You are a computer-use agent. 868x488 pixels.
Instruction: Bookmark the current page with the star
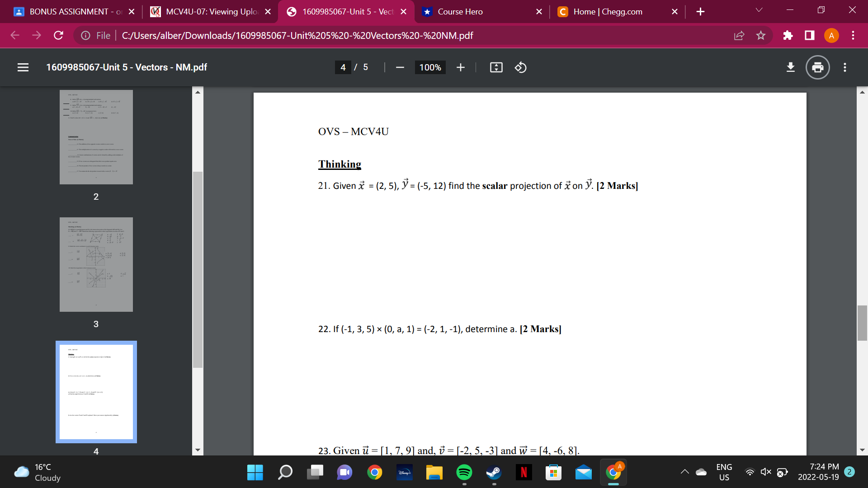point(761,35)
